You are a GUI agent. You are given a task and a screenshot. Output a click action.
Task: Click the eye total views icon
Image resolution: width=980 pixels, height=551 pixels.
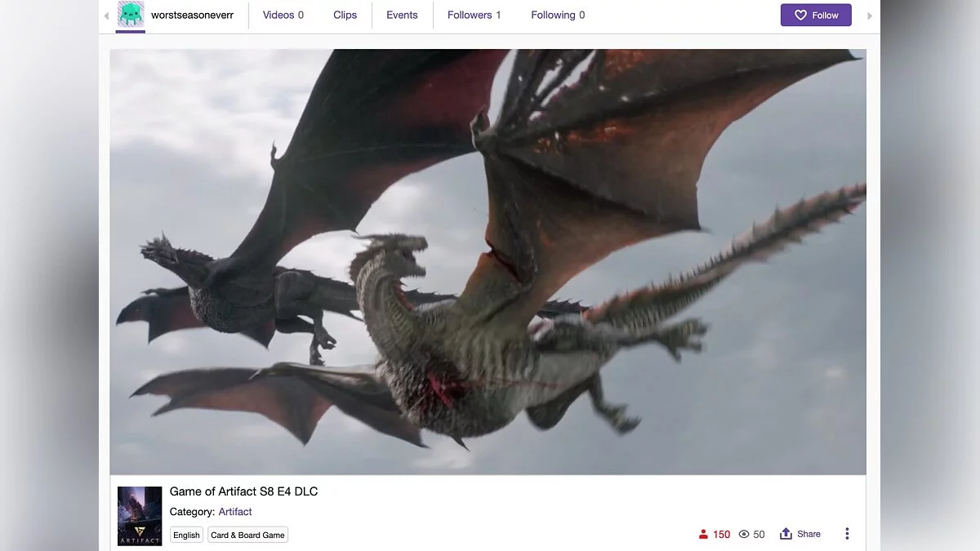click(744, 535)
